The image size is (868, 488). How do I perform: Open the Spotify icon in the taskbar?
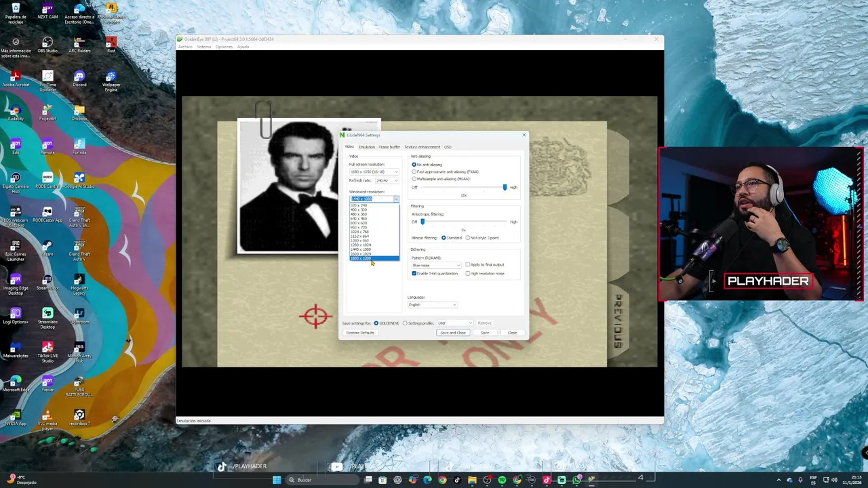tap(502, 480)
